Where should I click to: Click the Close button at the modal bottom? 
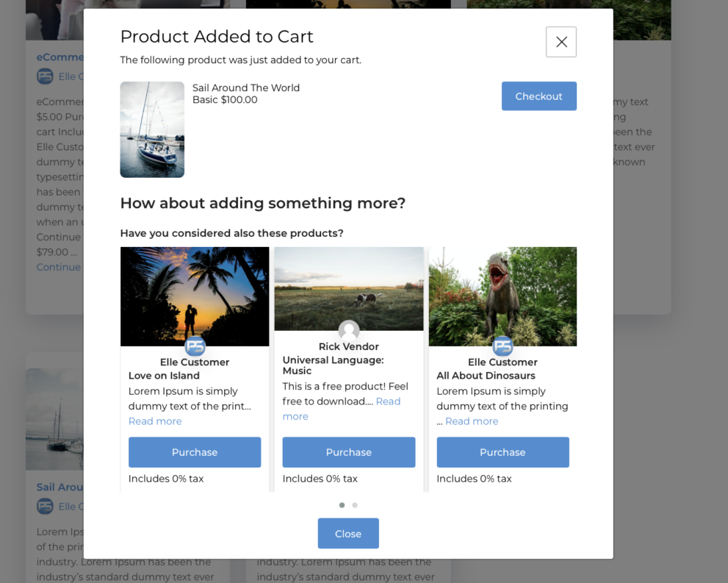point(348,533)
